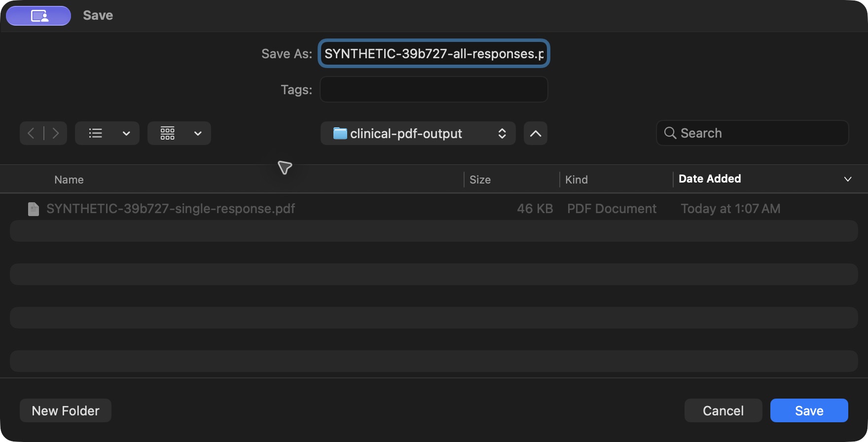Open list view options dropdown arrow
Viewport: 868px width, 442px height.
coord(127,133)
